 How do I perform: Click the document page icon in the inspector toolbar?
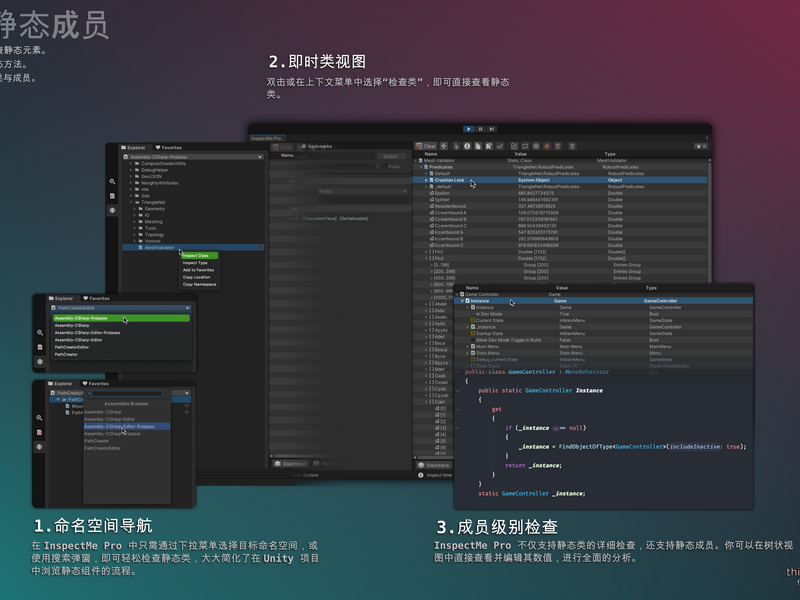click(478, 146)
